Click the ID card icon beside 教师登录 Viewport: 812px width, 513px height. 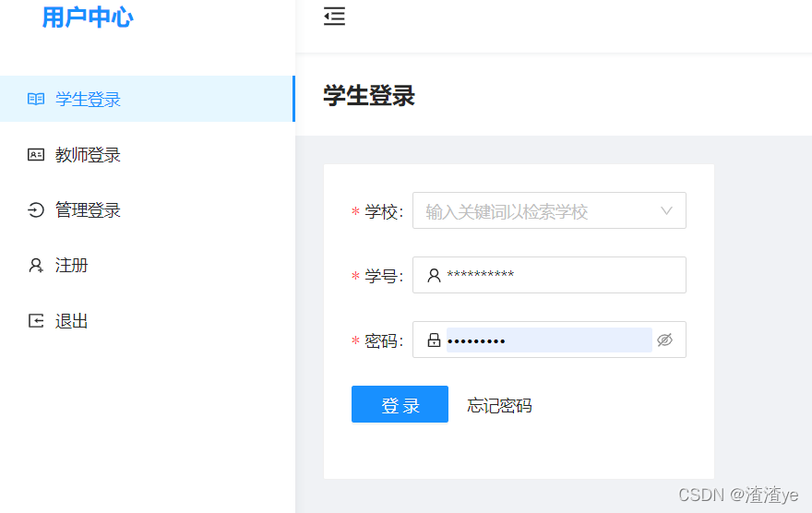[x=36, y=155]
